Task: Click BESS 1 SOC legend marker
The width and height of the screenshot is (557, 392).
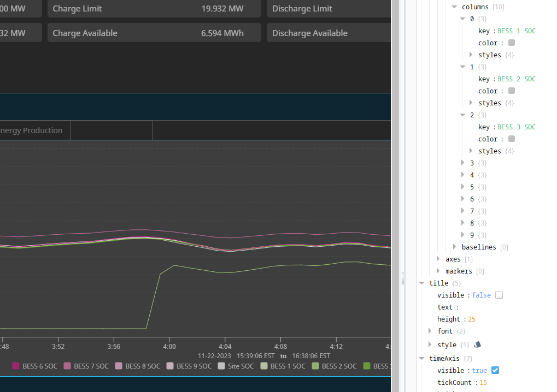Action: point(264,366)
